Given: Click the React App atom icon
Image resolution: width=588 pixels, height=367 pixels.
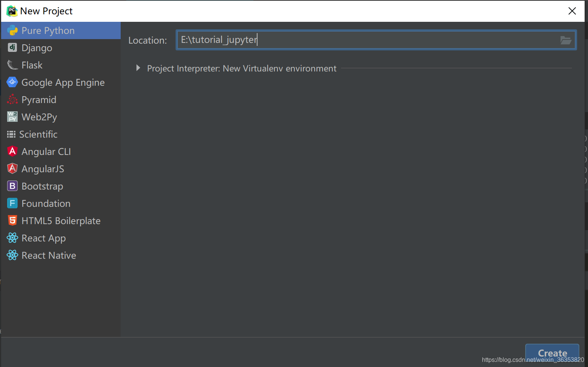Looking at the screenshot, I should pos(12,238).
